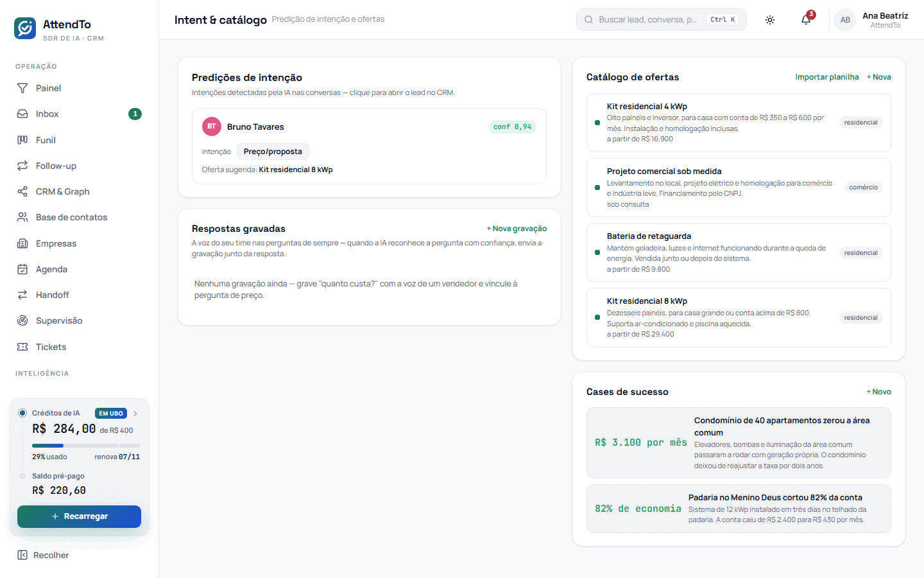Image resolution: width=924 pixels, height=578 pixels.
Task: Open the Condomínio de 40 apartamentos case
Action: pos(739,443)
